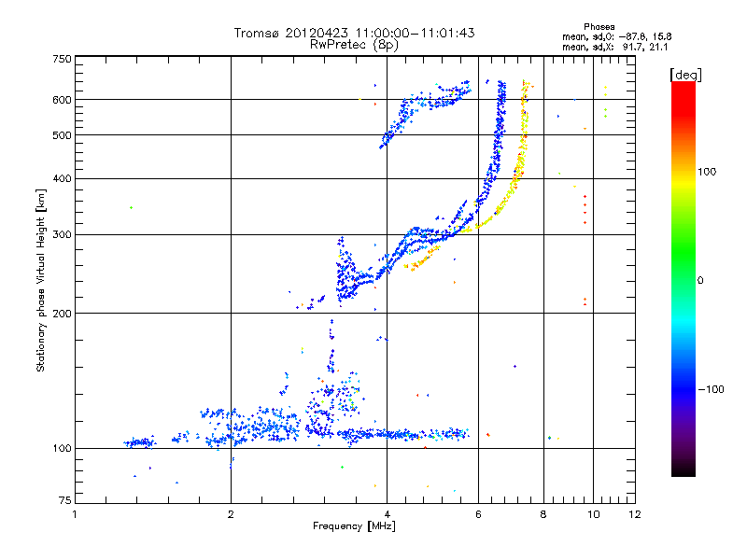Image resolution: width=747 pixels, height=560 pixels.
Task: Select the 2 MHz frequency tick label
Action: point(231,515)
